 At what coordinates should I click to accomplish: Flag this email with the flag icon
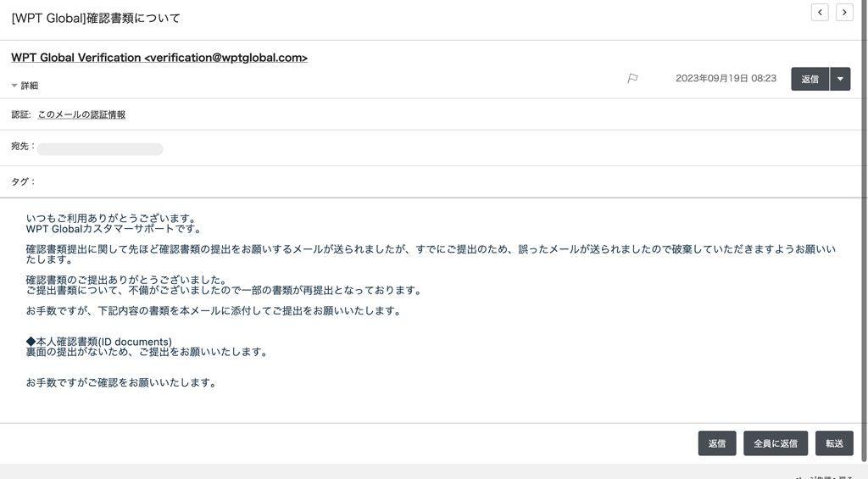(632, 79)
